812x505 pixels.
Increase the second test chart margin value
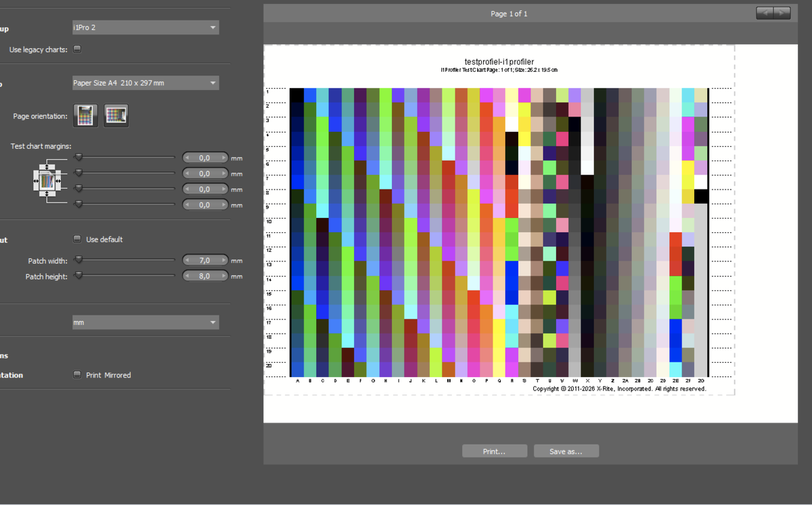click(x=223, y=174)
